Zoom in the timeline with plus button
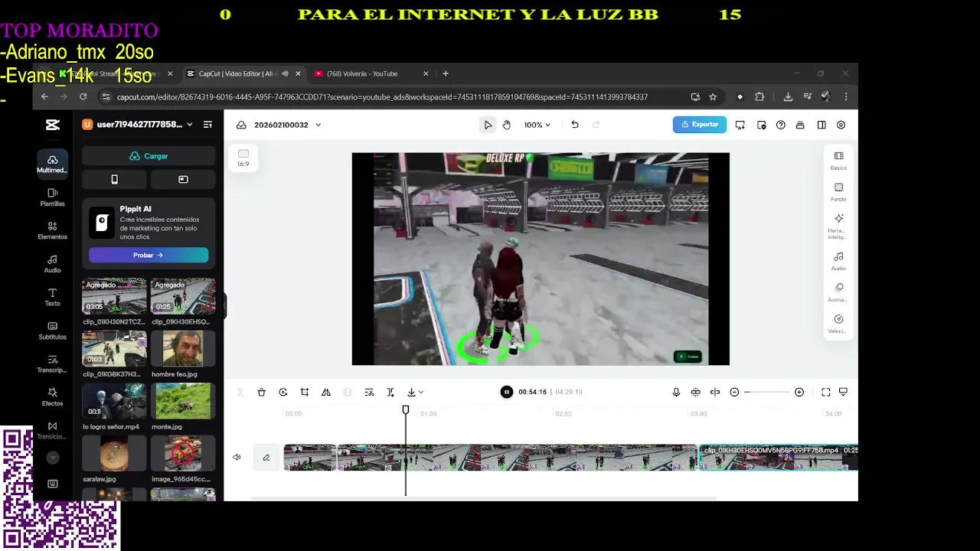 coord(799,393)
